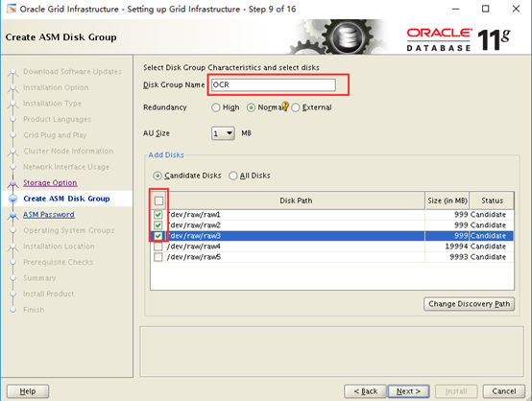The image size is (532, 401).
Task: Choose All Disks radio button
Action: pyautogui.click(x=232, y=176)
